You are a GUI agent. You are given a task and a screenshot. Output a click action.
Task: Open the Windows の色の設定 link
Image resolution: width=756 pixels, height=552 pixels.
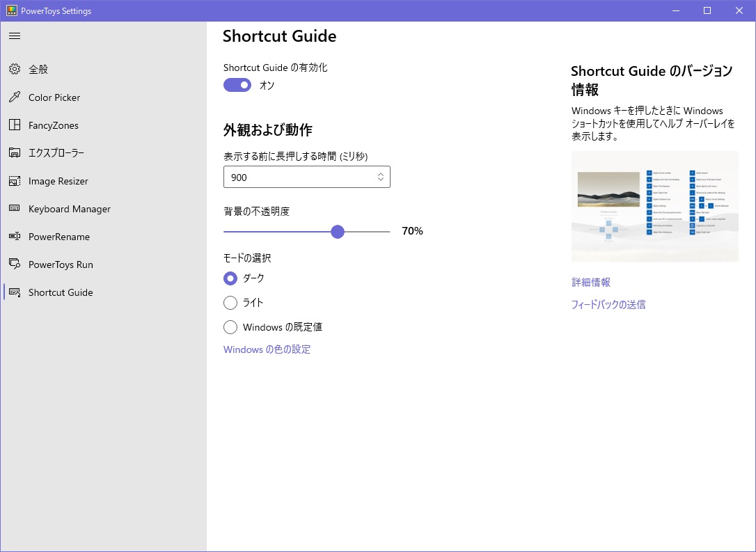coord(267,349)
